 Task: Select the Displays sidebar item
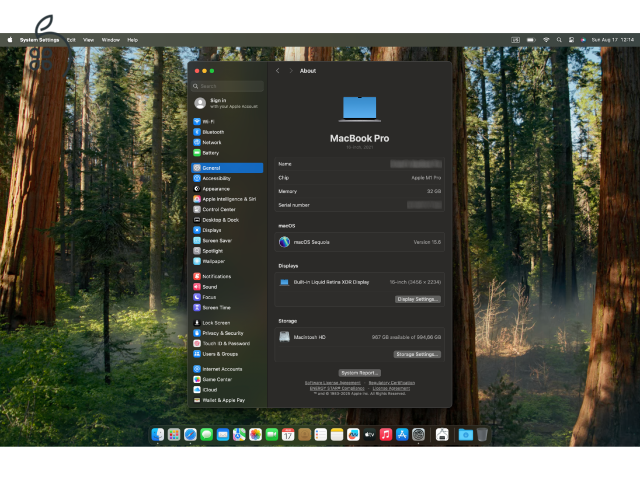(x=227, y=230)
